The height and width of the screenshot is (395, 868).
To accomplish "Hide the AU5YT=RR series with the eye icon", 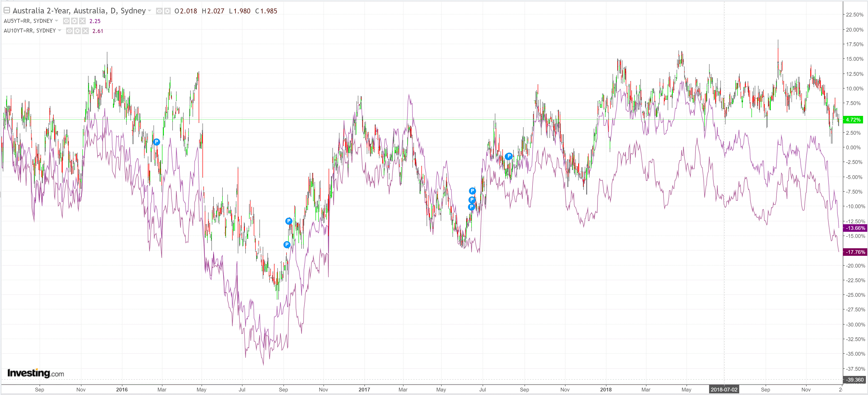I will (x=66, y=21).
